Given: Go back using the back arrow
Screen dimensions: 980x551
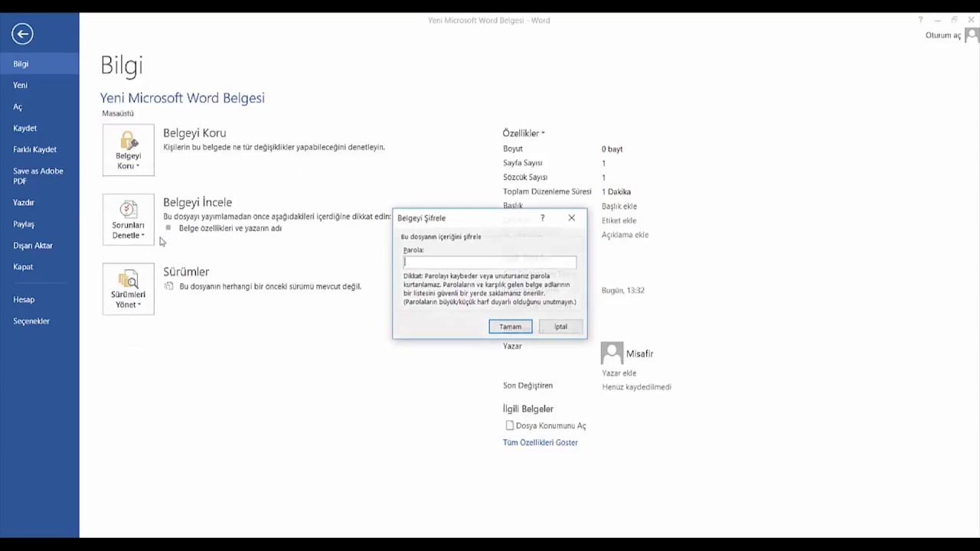Looking at the screenshot, I should (22, 34).
